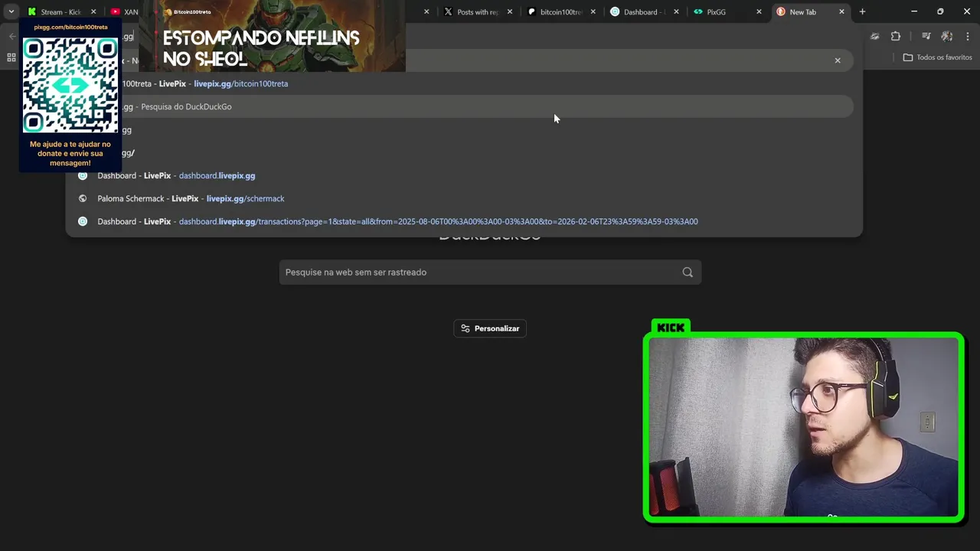Screen dimensions: 980x551
Task: Select the dashboard transactions page suggestion
Action: (459, 221)
